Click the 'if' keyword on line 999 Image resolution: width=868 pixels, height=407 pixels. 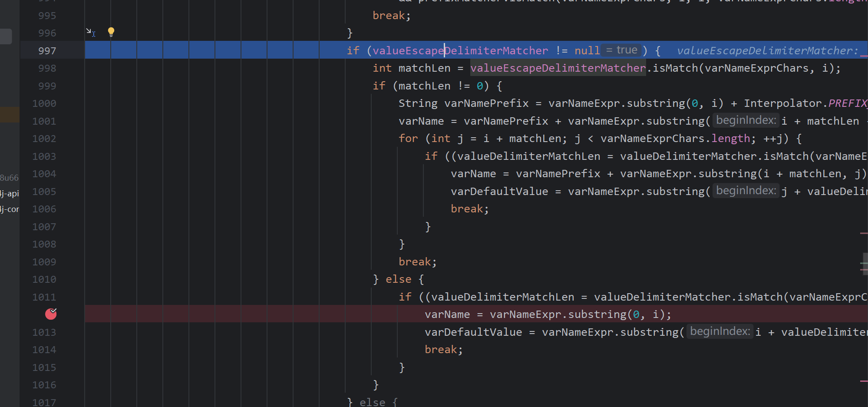click(x=379, y=86)
